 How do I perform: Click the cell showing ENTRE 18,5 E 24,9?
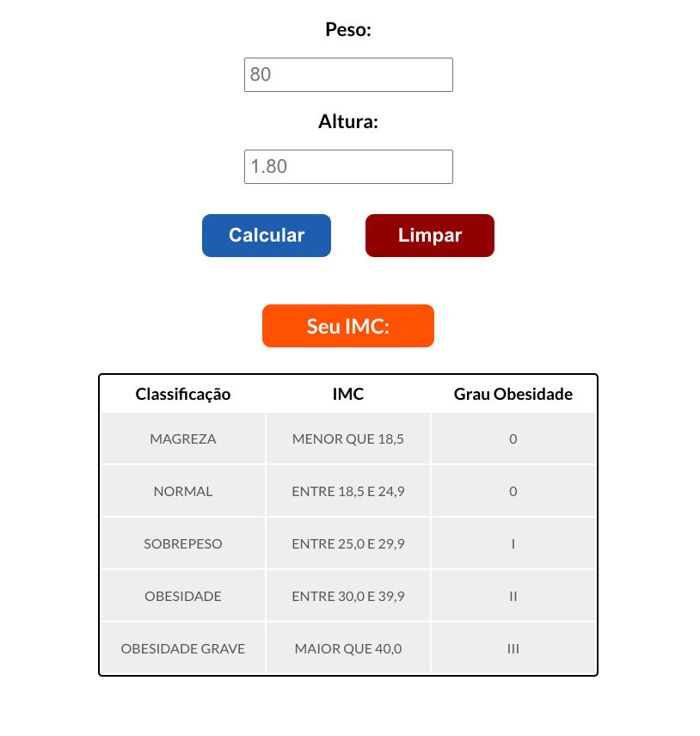(347, 491)
